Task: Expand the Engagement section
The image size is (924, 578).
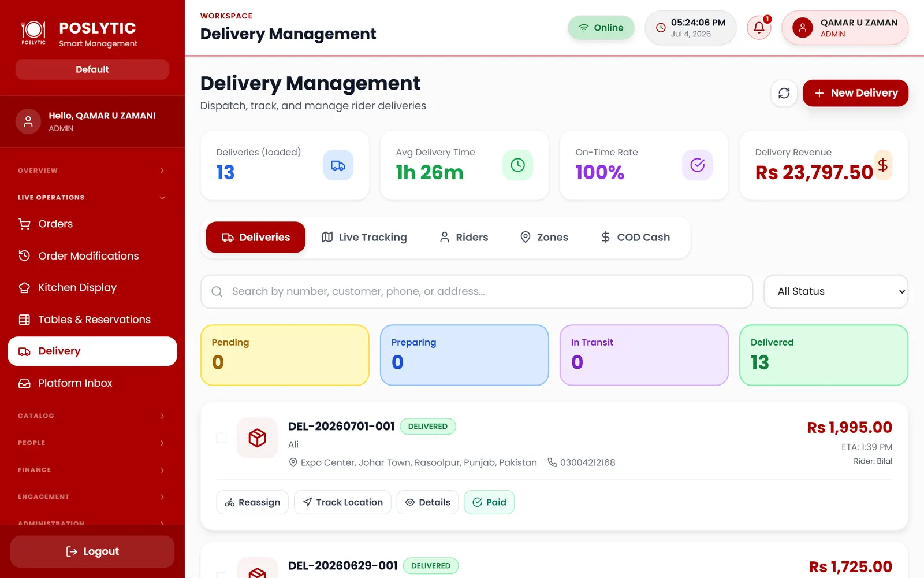Action: pos(92,497)
